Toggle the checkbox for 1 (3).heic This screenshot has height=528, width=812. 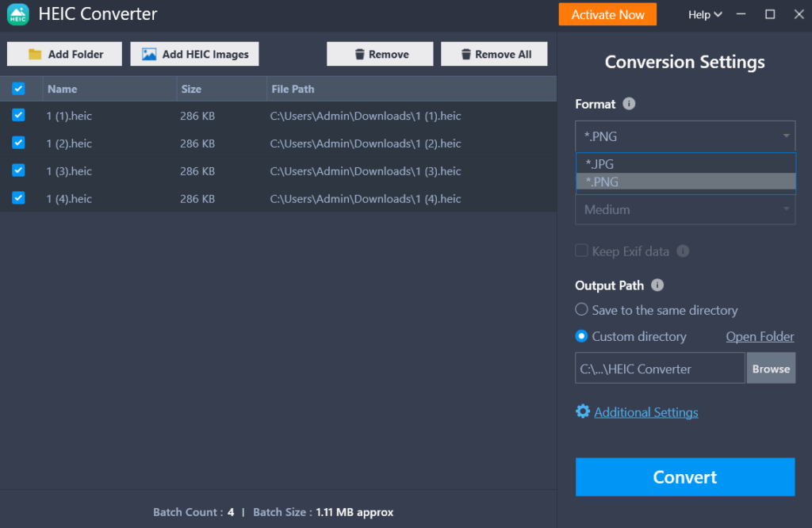coord(19,170)
